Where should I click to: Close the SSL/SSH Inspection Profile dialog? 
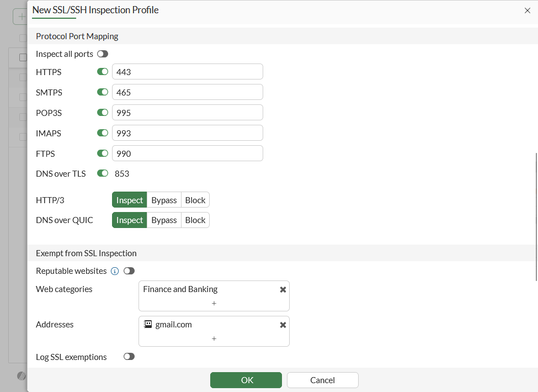coord(527,10)
